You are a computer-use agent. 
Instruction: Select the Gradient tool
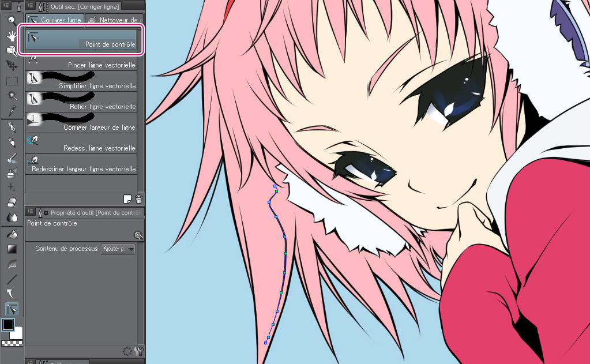[x=12, y=249]
